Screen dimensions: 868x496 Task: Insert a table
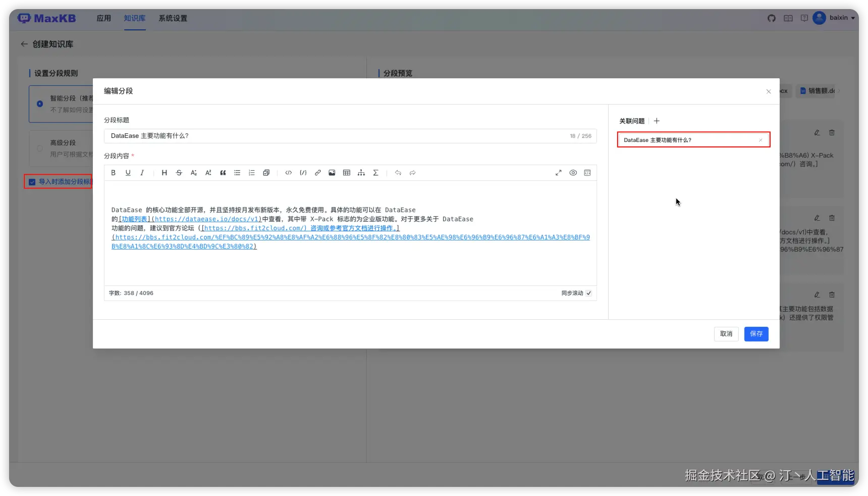click(x=347, y=173)
